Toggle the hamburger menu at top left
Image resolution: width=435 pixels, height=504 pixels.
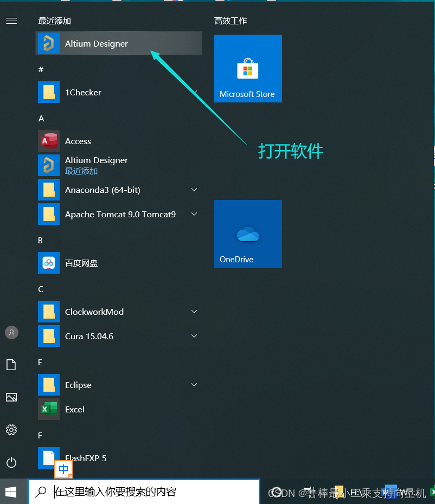(11, 21)
